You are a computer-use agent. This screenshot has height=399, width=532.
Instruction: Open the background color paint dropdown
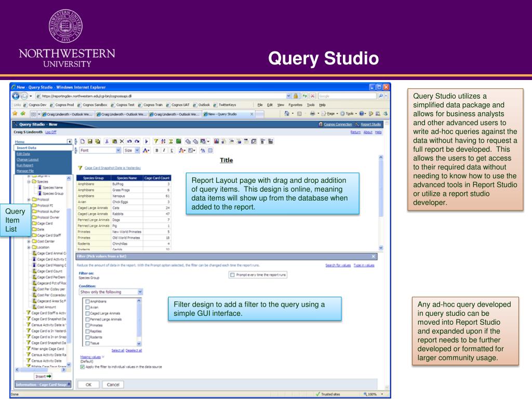(x=182, y=151)
